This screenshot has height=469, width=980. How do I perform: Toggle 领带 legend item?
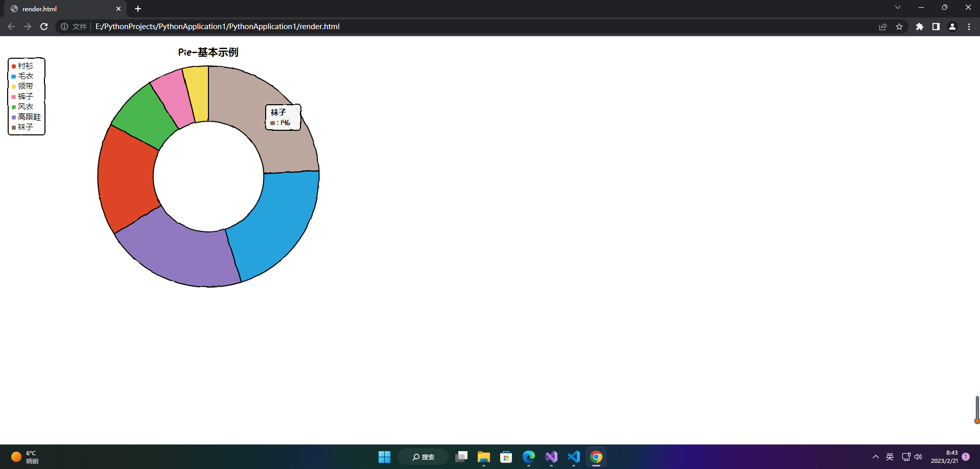(x=22, y=86)
